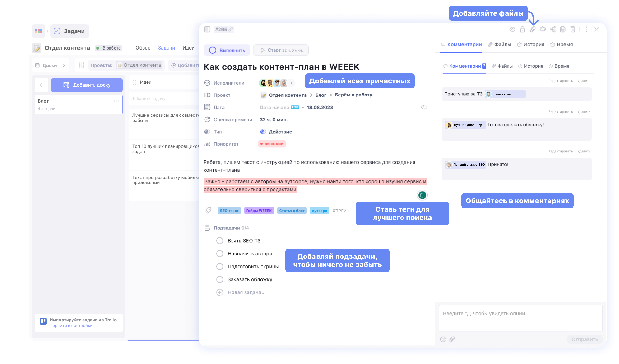Switch to the top История tab
Image resolution: width=619 pixels, height=364 pixels.
tap(531, 44)
